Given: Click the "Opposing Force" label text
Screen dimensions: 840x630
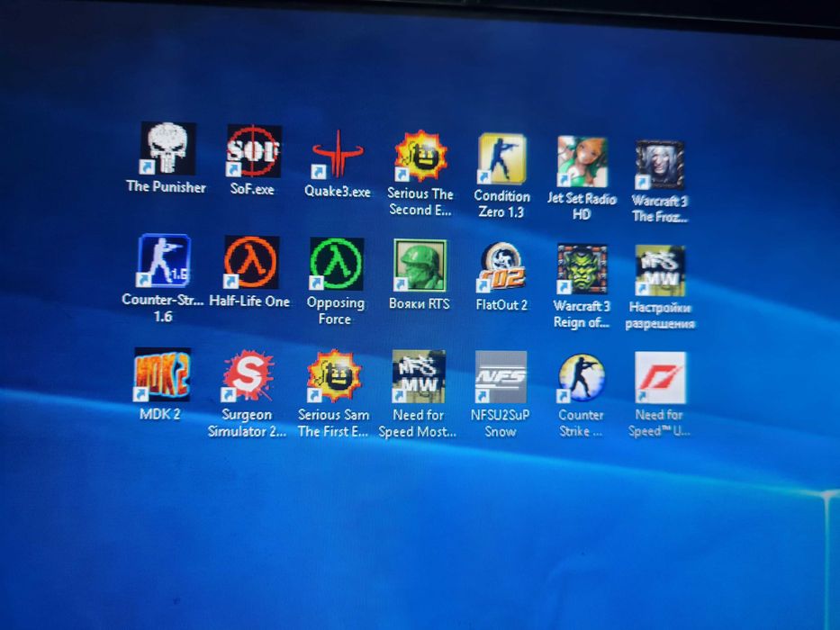Looking at the screenshot, I should pyautogui.click(x=335, y=310).
